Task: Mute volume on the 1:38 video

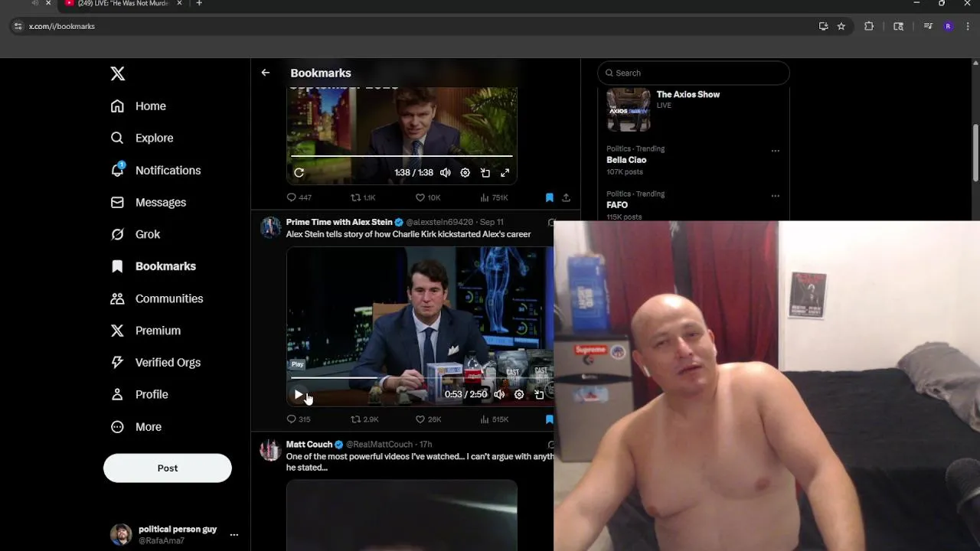Action: [x=445, y=173]
